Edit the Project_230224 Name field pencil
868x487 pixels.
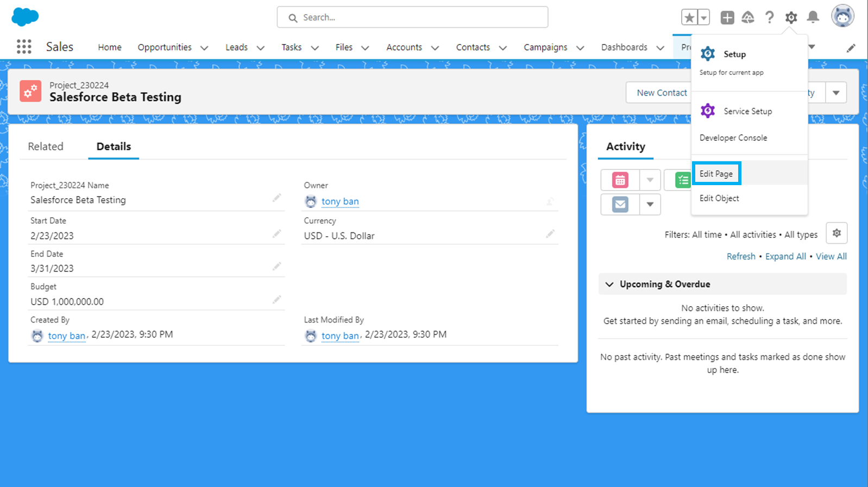[276, 198]
